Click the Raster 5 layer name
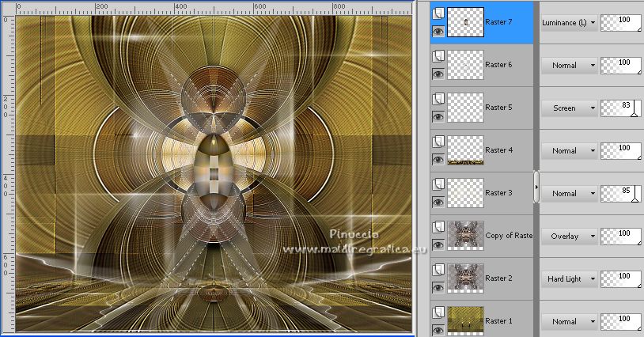 498,108
